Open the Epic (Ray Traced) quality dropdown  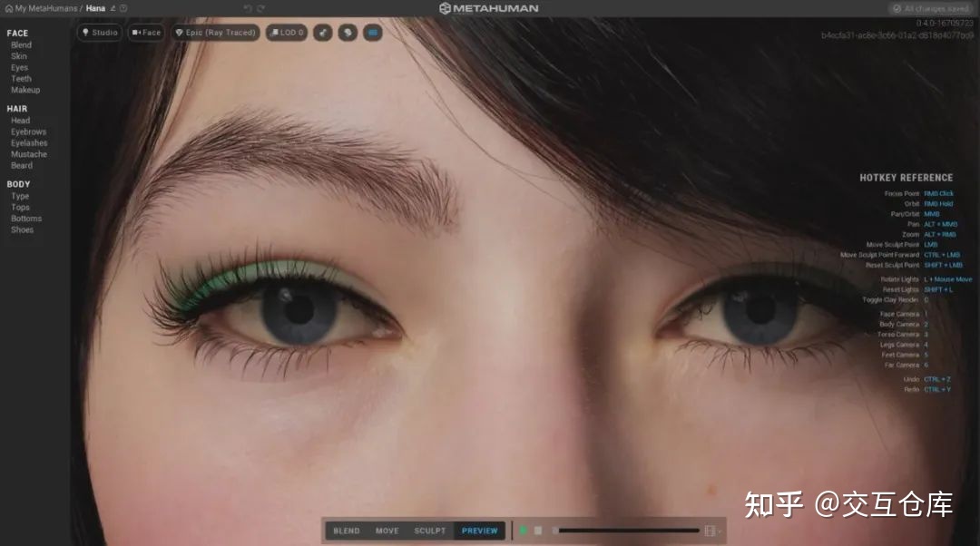click(x=216, y=33)
